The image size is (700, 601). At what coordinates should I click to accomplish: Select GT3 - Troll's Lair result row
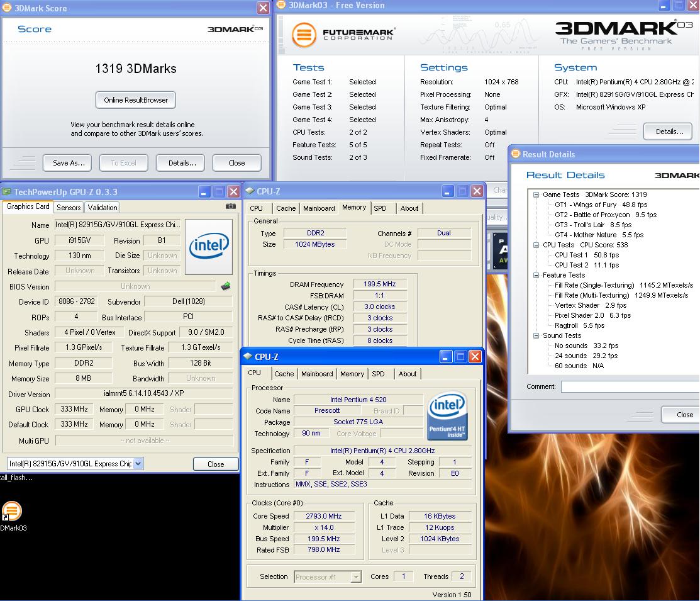[x=593, y=225]
